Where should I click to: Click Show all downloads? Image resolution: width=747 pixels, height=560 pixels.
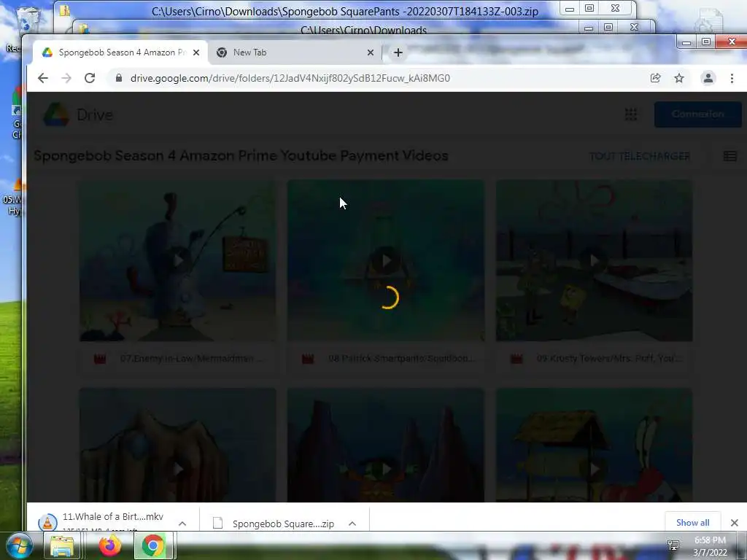[693, 522]
